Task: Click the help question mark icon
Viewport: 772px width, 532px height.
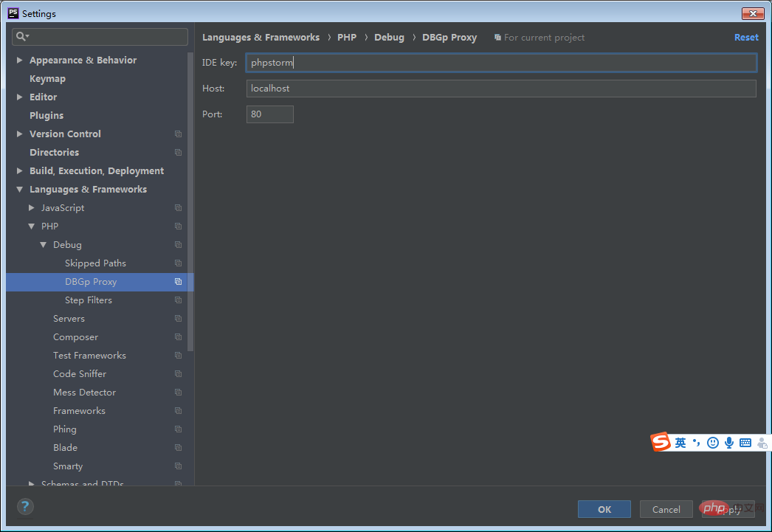Action: tap(25, 506)
